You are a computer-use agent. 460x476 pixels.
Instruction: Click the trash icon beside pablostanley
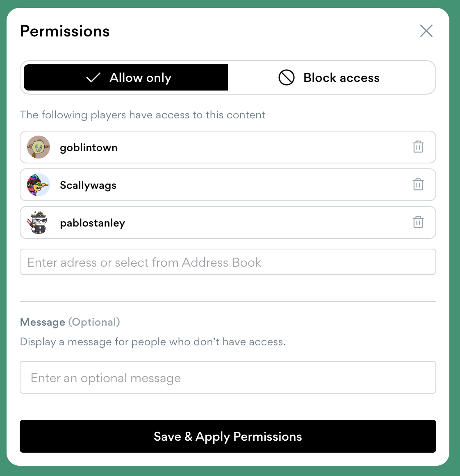[418, 222]
